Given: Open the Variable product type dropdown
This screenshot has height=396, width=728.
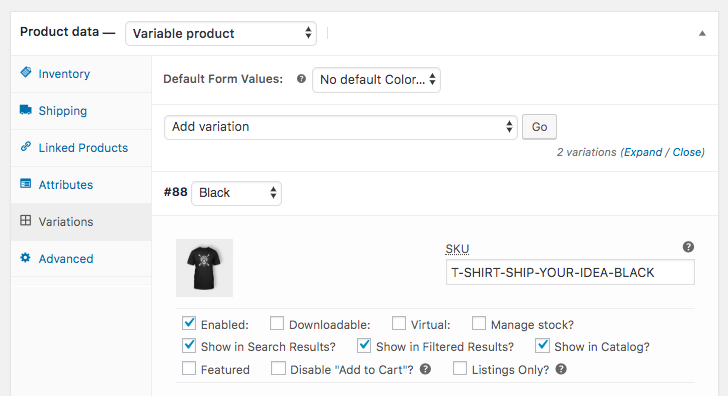Looking at the screenshot, I should [221, 33].
